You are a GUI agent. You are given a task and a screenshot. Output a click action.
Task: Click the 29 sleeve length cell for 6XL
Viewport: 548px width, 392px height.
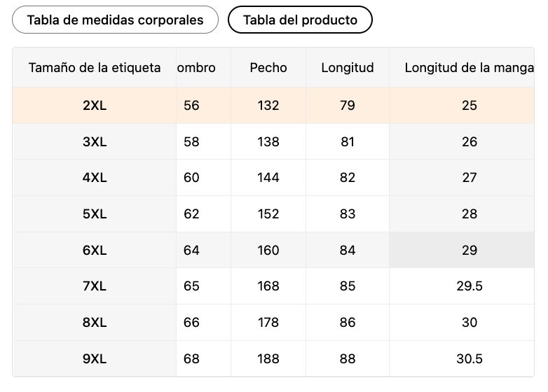pyautogui.click(x=470, y=251)
